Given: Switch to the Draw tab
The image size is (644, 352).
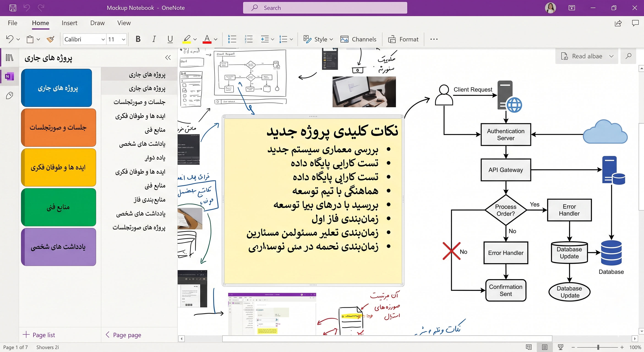Looking at the screenshot, I should point(97,23).
